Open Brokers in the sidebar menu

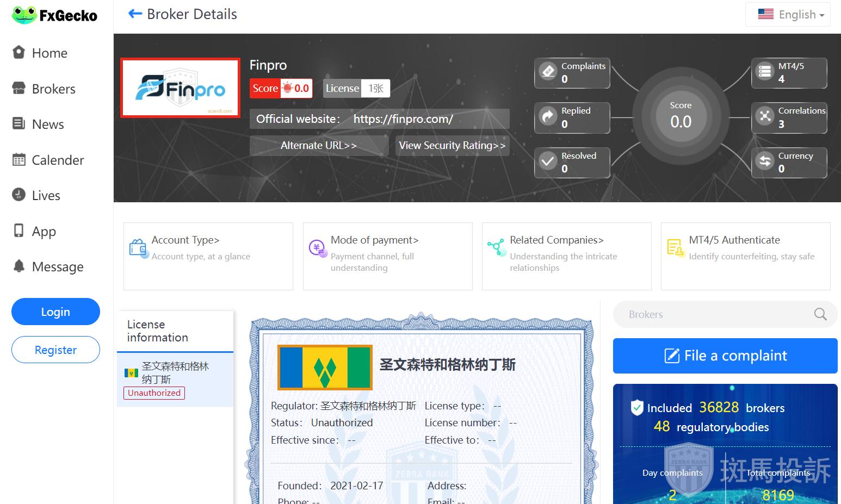point(53,89)
